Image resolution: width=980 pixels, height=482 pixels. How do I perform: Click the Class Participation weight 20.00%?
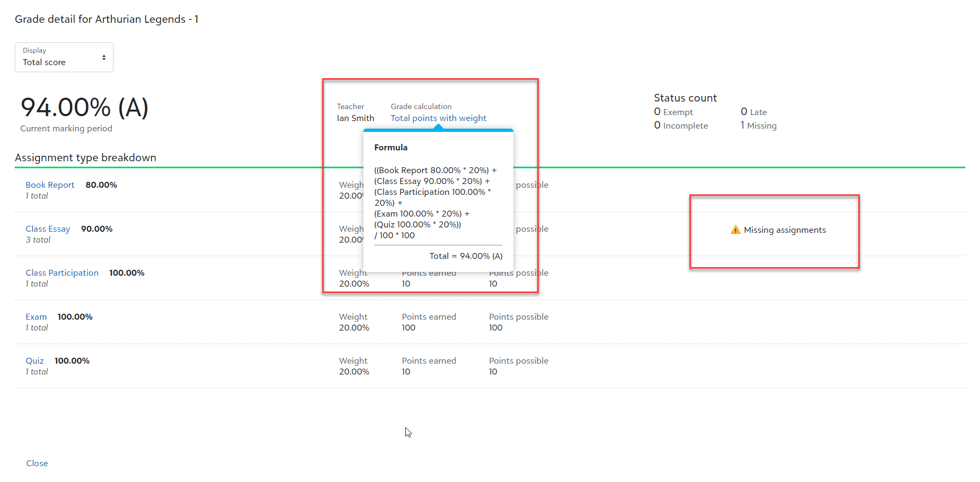[x=354, y=283]
